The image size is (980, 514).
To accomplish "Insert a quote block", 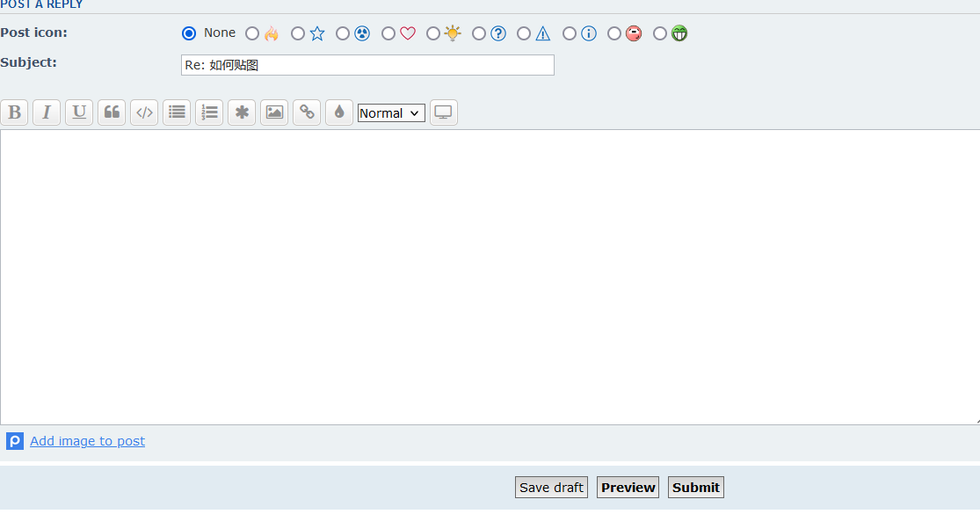I will 112,112.
